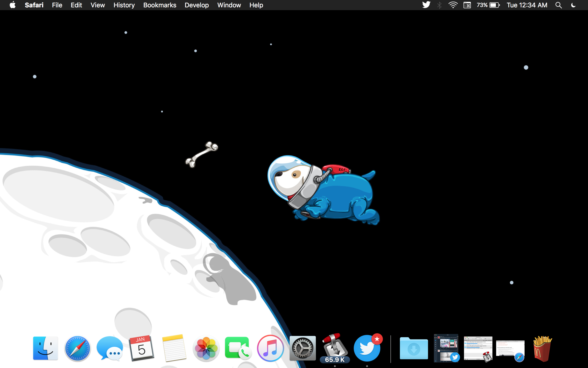Click the crescent moon menu bar icon

[574, 5]
